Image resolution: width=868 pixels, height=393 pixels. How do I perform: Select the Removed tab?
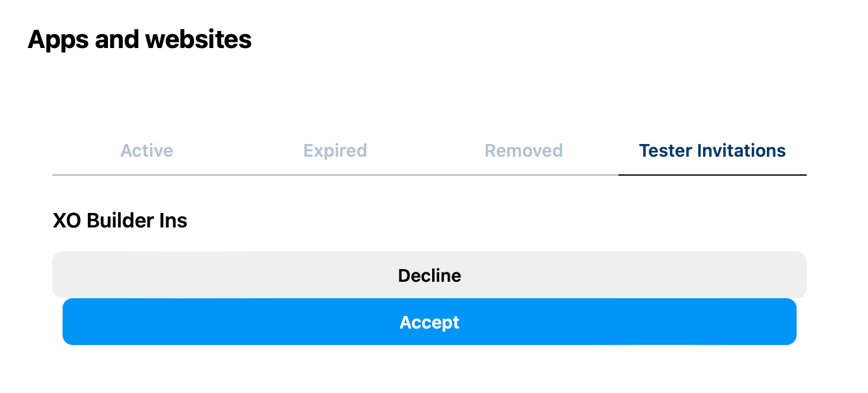523,151
